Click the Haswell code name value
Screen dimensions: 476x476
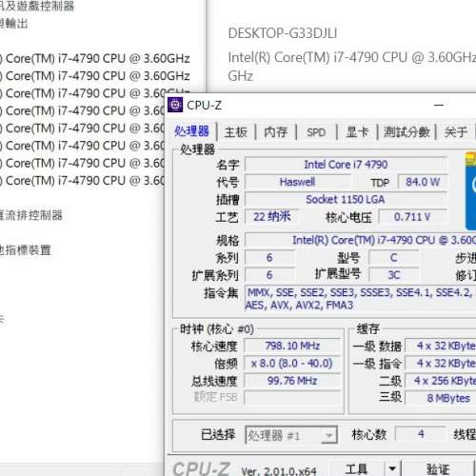[297, 182]
